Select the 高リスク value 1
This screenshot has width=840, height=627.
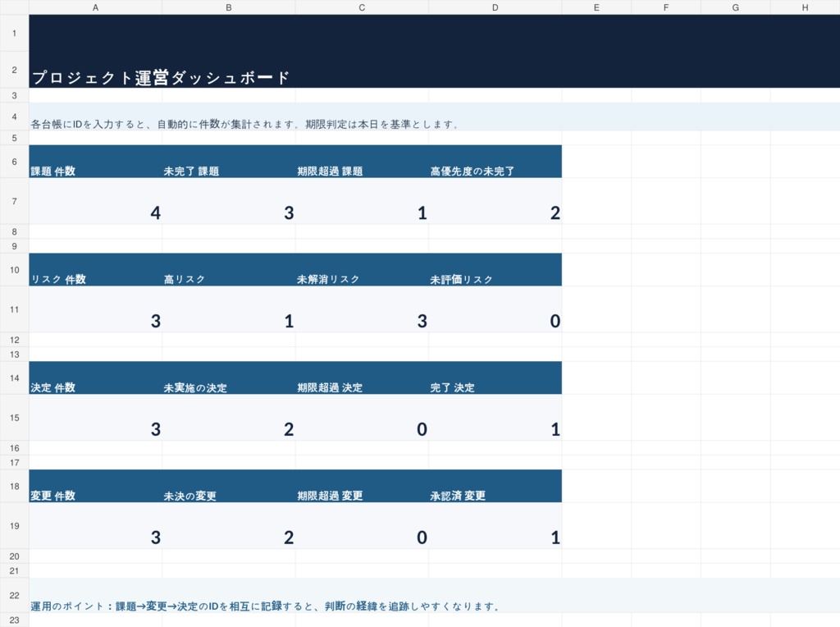pos(229,309)
